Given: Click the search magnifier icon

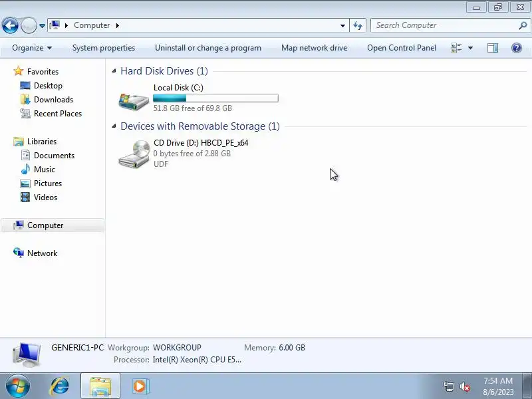Looking at the screenshot, I should [523, 25].
